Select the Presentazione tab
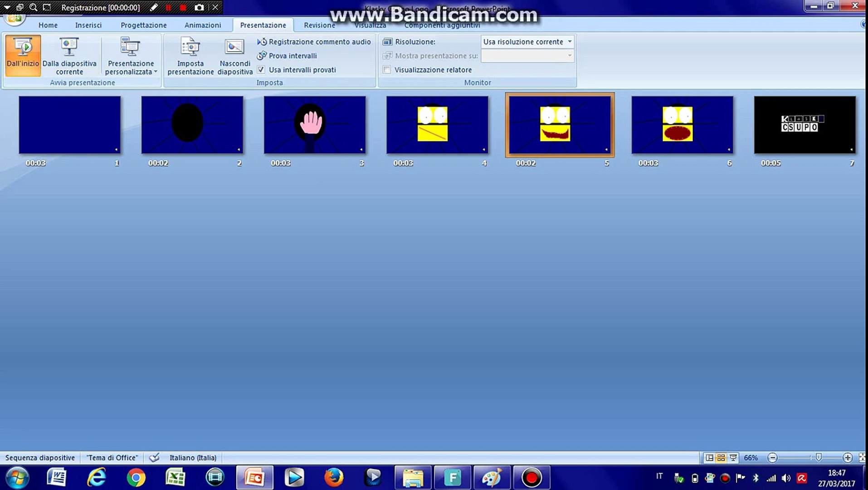The width and height of the screenshot is (868, 490). pos(263,25)
